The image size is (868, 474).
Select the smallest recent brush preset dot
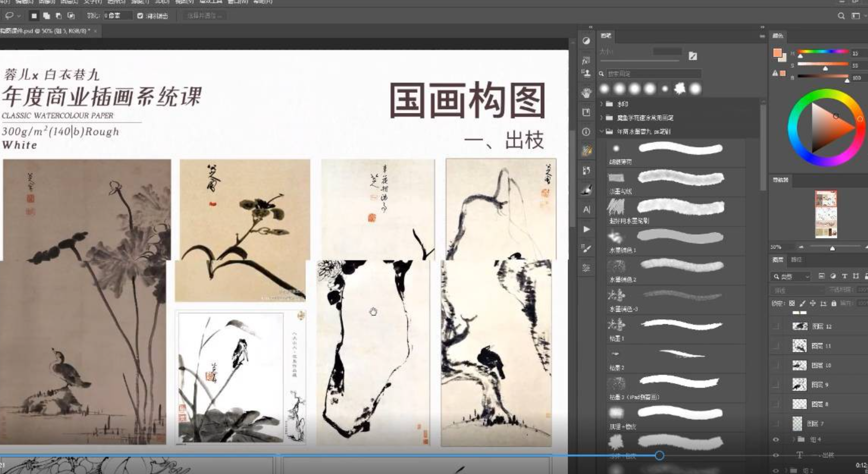665,89
